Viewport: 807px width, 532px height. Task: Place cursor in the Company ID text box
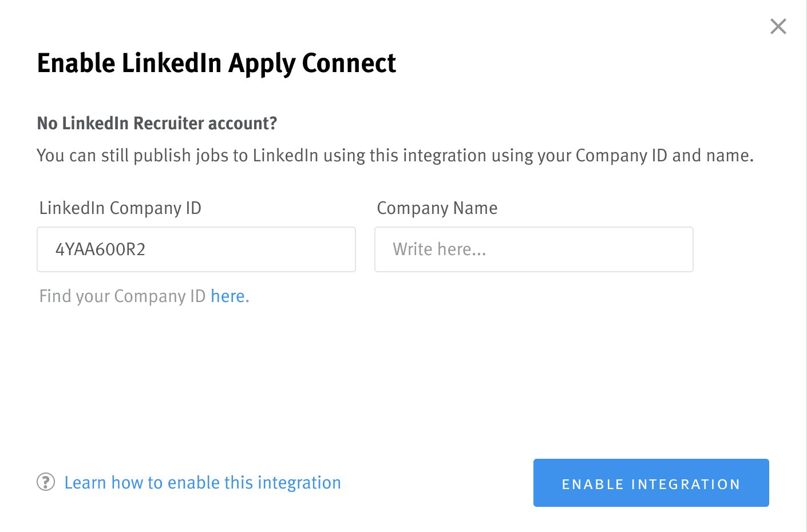coord(196,249)
